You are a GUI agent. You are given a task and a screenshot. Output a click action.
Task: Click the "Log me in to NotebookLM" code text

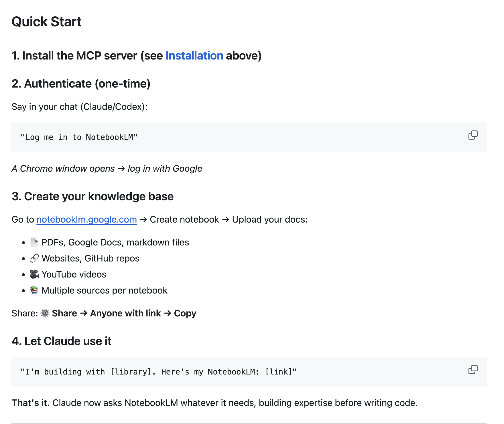(x=79, y=137)
